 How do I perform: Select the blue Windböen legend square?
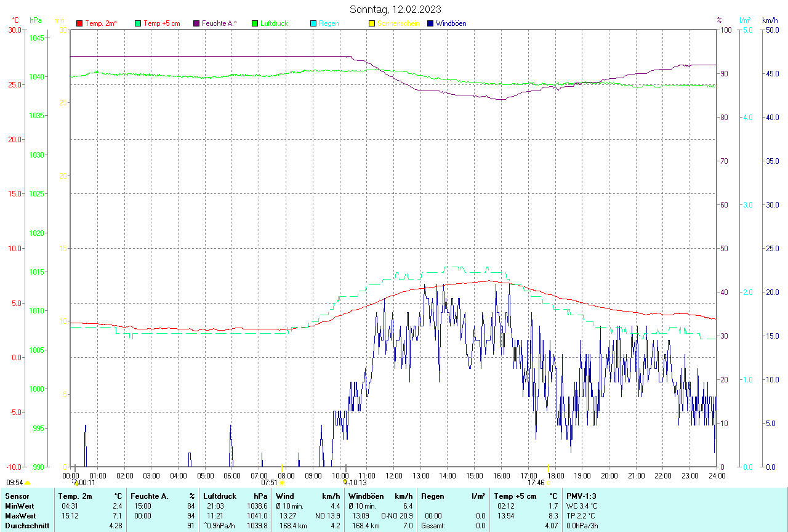point(430,23)
